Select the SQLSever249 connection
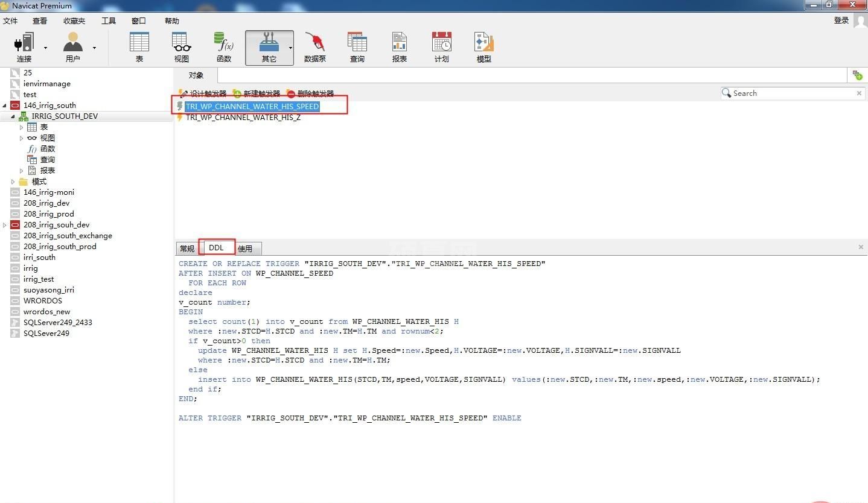 point(46,333)
